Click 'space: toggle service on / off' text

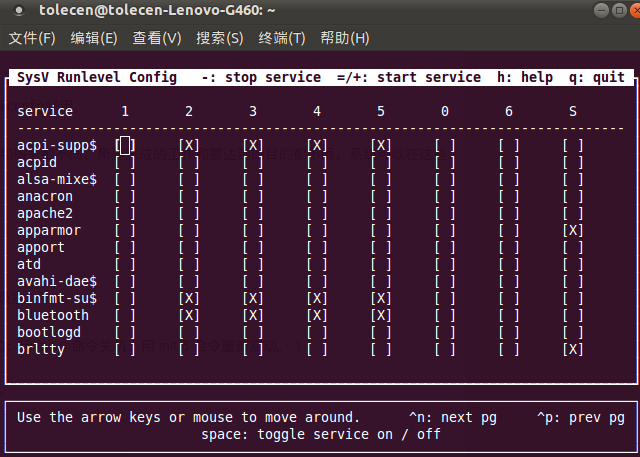[321, 435]
